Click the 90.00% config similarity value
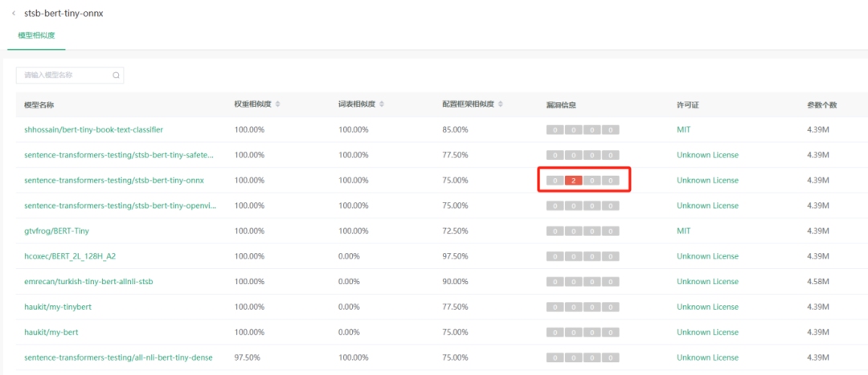 coord(455,282)
